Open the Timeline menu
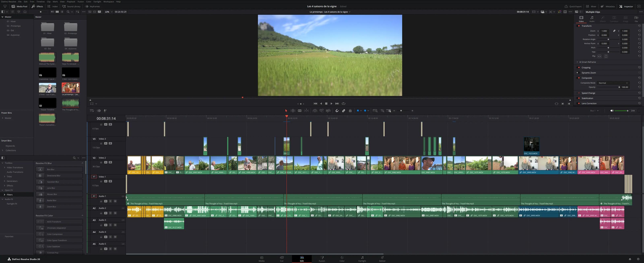This screenshot has height=263, width=644. pyautogui.click(x=40, y=1)
